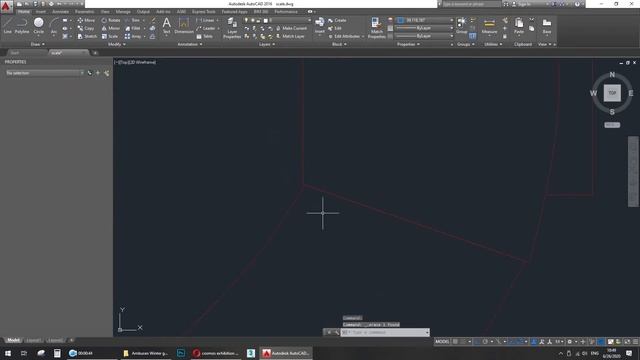
Task: Expand the Modify panel
Action: tap(116, 44)
